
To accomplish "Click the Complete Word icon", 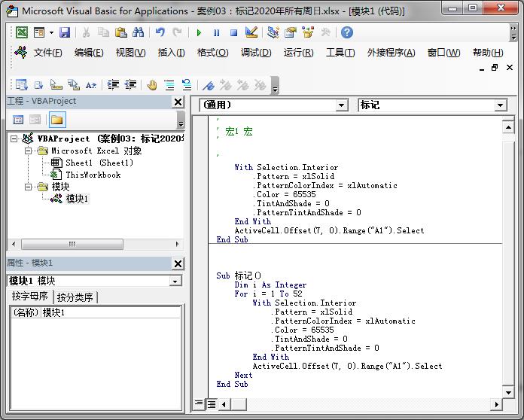I will click(x=91, y=85).
